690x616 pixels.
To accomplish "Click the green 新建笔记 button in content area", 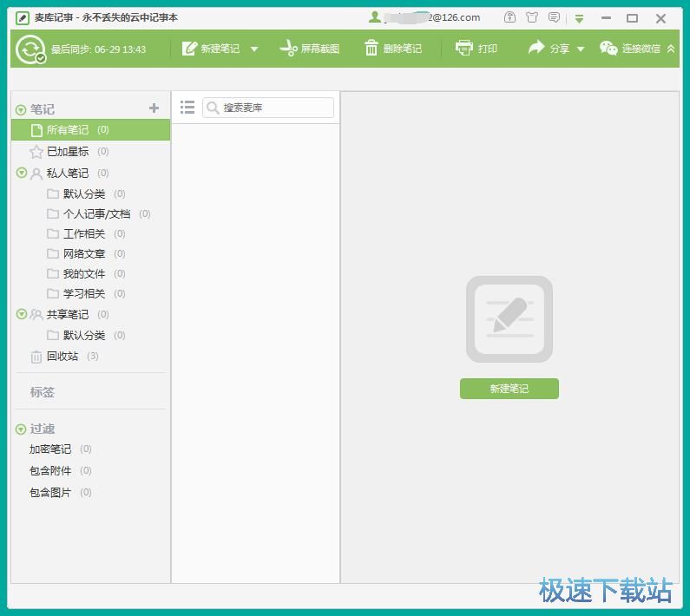I will click(509, 389).
